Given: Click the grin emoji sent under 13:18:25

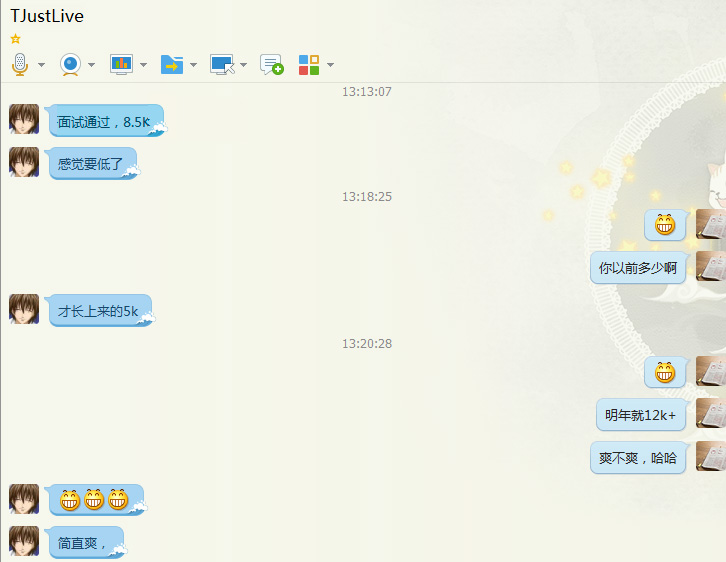Looking at the screenshot, I should (x=664, y=225).
